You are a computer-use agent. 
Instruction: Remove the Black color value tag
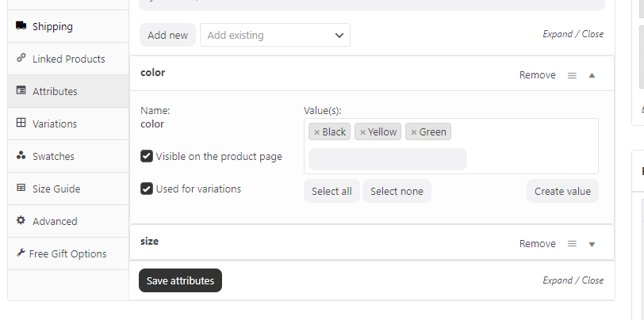(316, 132)
